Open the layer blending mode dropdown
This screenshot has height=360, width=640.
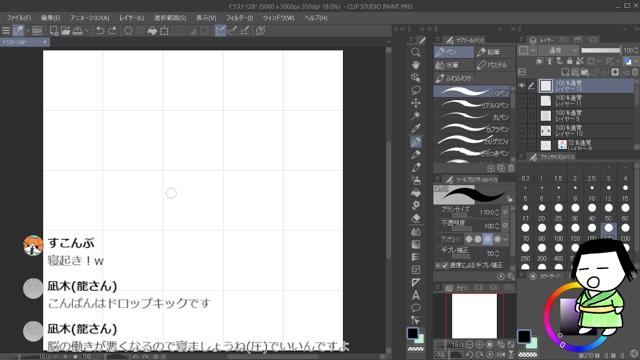(558, 51)
